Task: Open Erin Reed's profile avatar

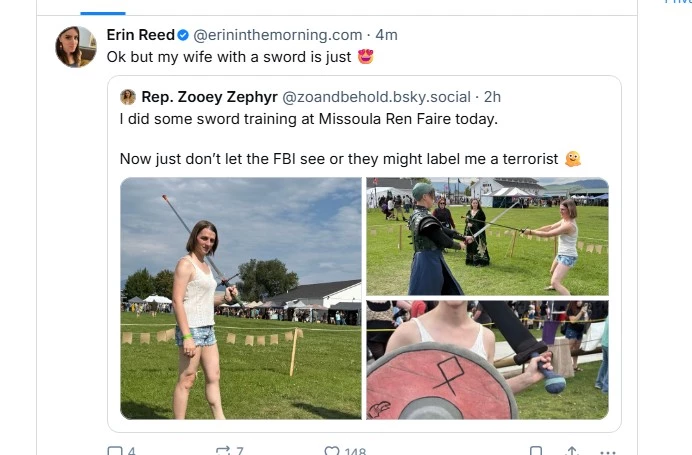Action: tap(76, 46)
